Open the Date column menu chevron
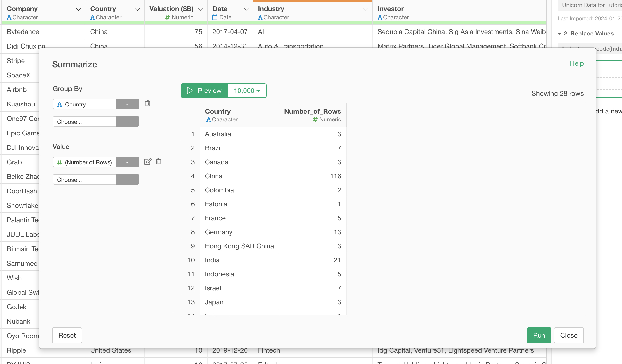 point(246,9)
